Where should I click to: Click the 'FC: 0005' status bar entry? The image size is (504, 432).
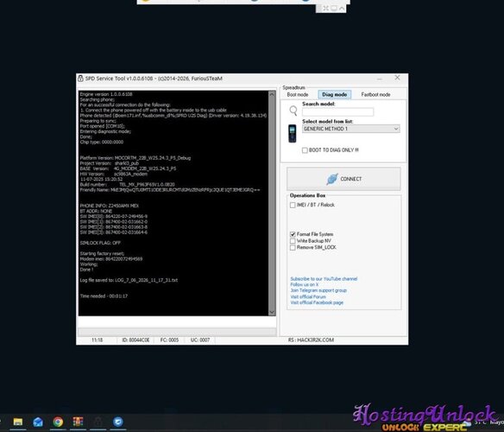coord(169,340)
